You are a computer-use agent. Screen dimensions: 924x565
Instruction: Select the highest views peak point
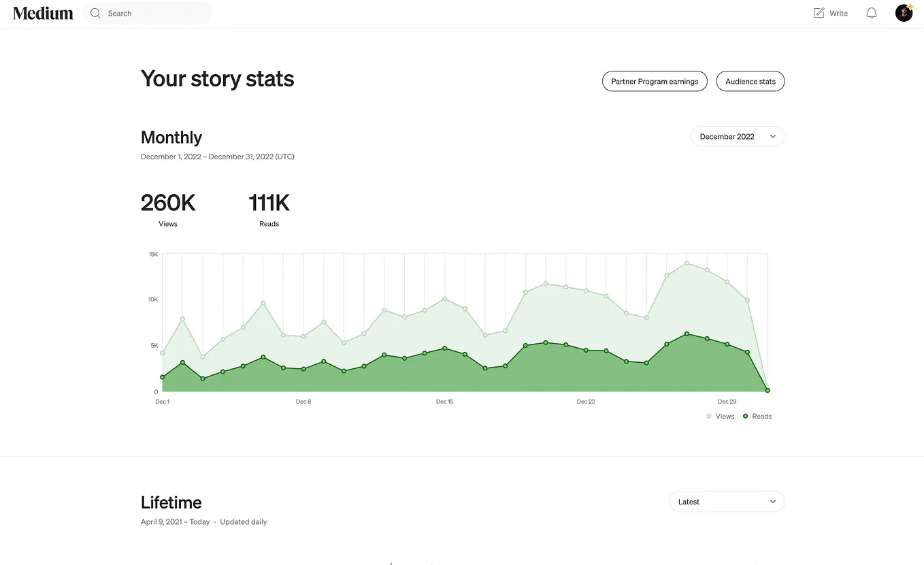[687, 263]
